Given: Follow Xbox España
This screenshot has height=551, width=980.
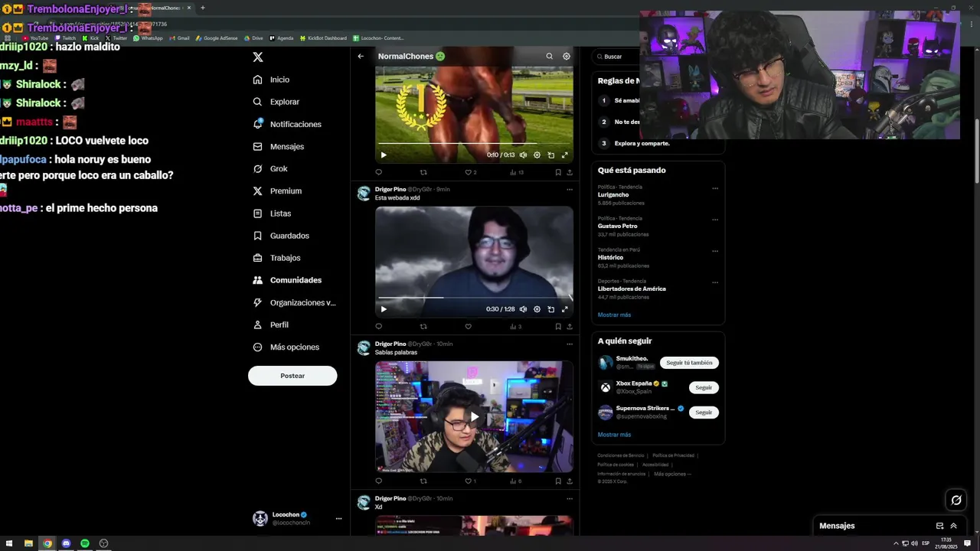Looking at the screenshot, I should coord(704,387).
